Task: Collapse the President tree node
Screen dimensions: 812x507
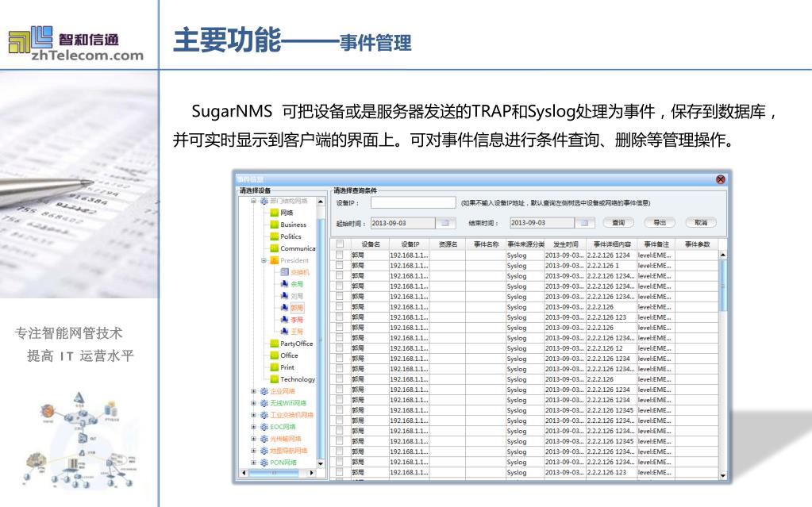Action: click(x=264, y=260)
